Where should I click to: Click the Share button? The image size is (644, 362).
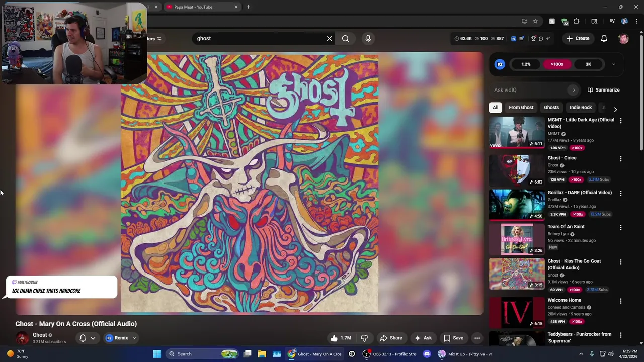(391, 338)
